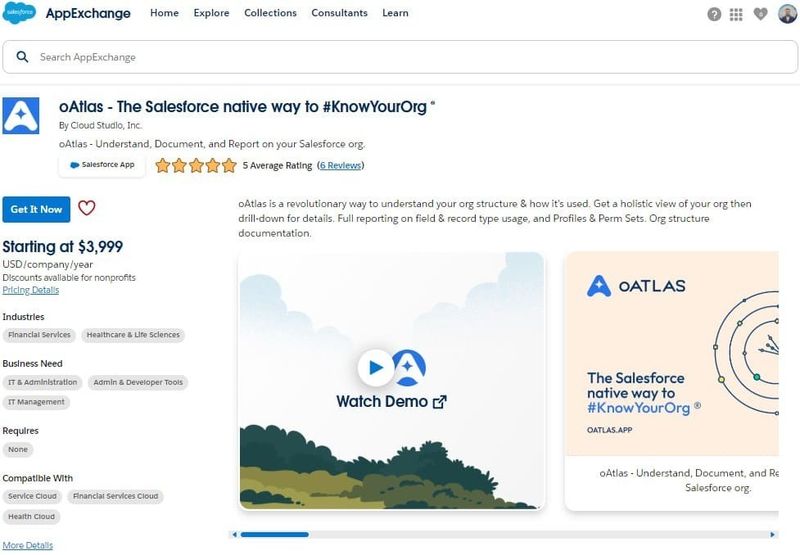800x555 pixels.
Task: Open the user profile avatar
Action: [787, 14]
